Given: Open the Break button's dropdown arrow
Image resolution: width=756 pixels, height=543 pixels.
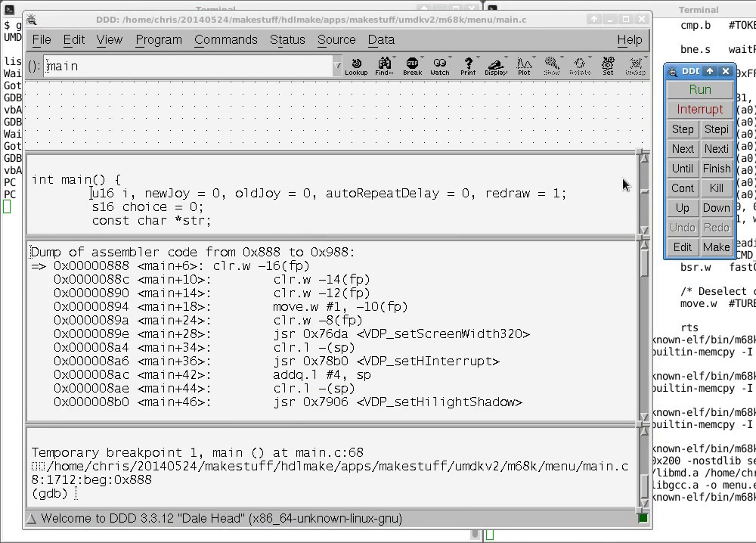Looking at the screenshot, I should coord(423,58).
